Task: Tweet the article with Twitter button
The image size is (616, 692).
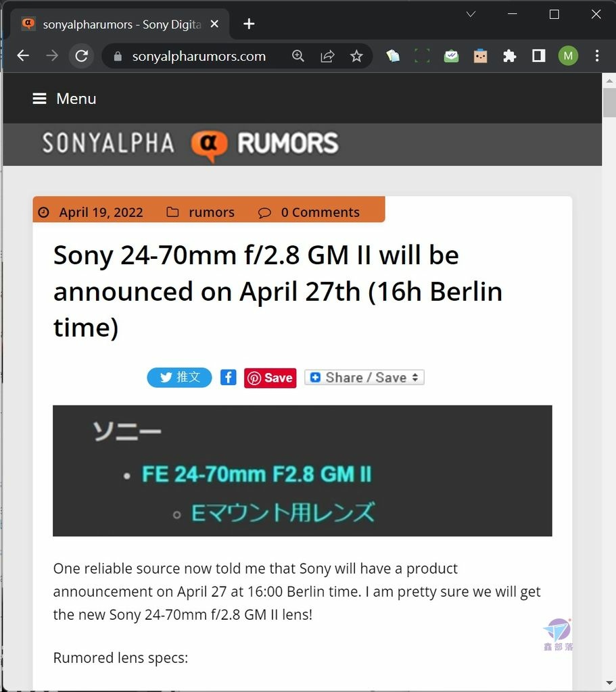Action: tap(179, 378)
